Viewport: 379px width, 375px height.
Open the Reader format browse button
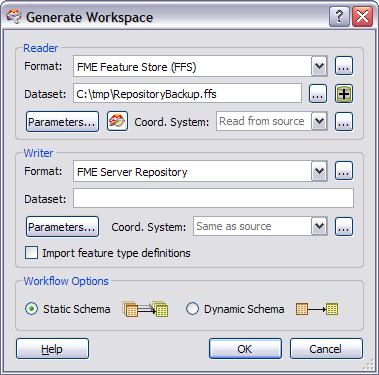(344, 66)
